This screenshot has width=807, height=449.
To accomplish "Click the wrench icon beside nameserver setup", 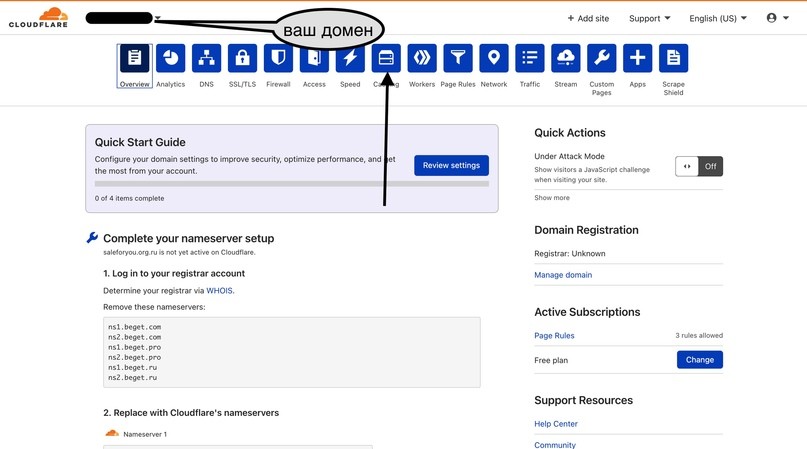I will [x=92, y=237].
